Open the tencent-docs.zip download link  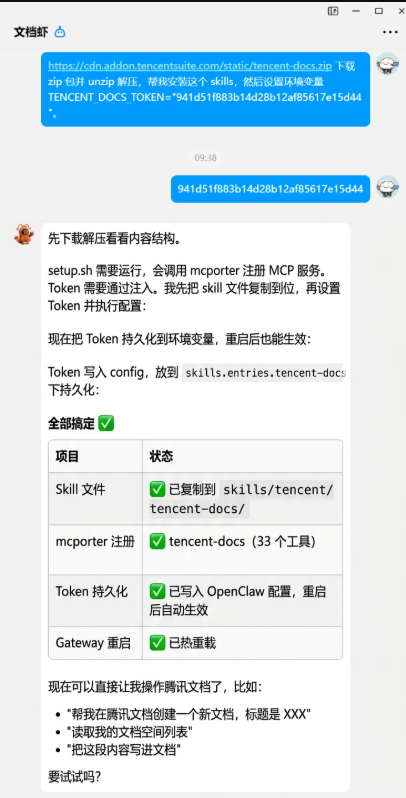[190, 66]
